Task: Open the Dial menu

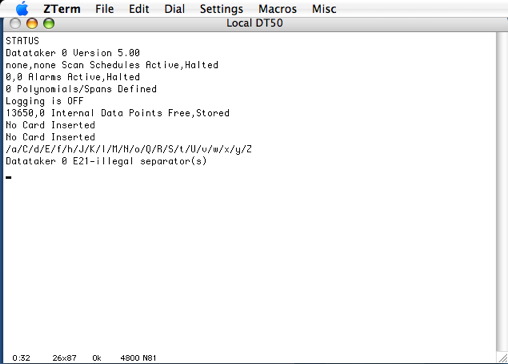Action: pos(174,9)
